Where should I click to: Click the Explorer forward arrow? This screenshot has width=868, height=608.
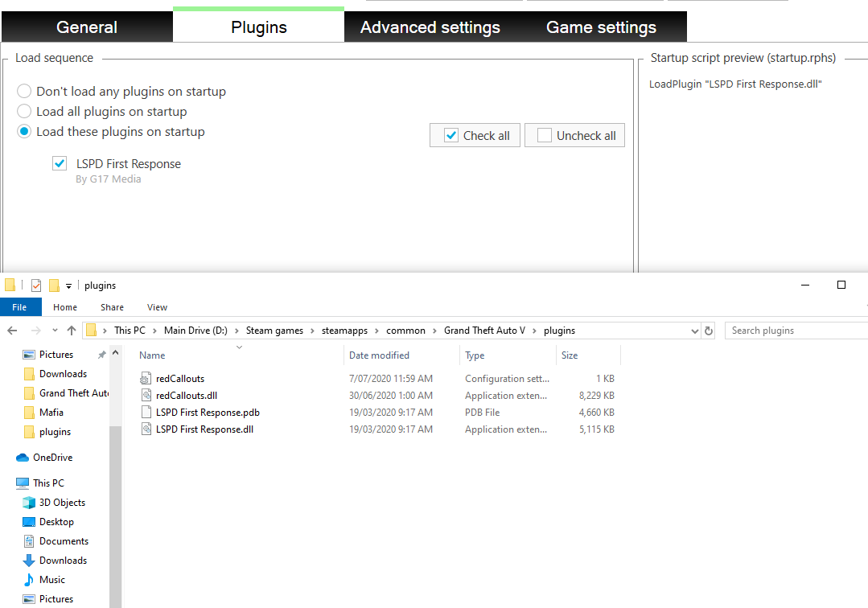(x=36, y=331)
